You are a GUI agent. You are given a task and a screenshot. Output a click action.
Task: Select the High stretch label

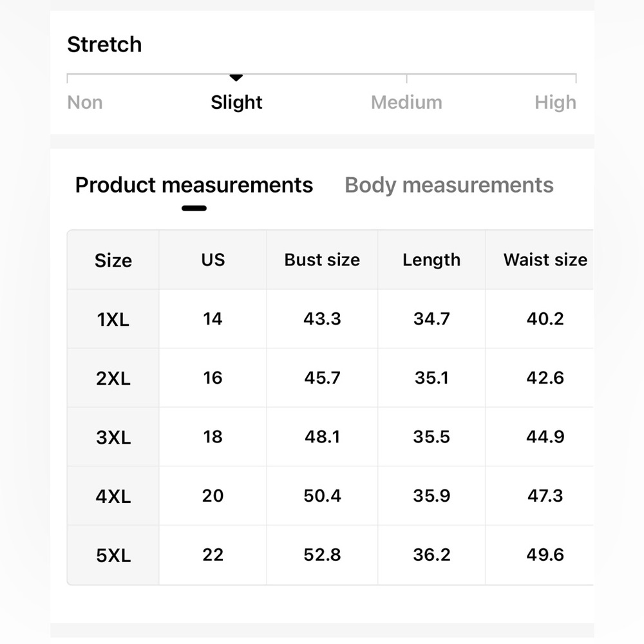pyautogui.click(x=555, y=102)
